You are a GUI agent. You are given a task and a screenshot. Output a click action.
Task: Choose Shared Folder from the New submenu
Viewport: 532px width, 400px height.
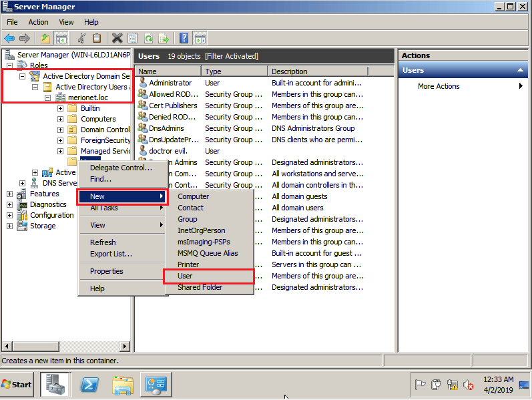[210, 287]
